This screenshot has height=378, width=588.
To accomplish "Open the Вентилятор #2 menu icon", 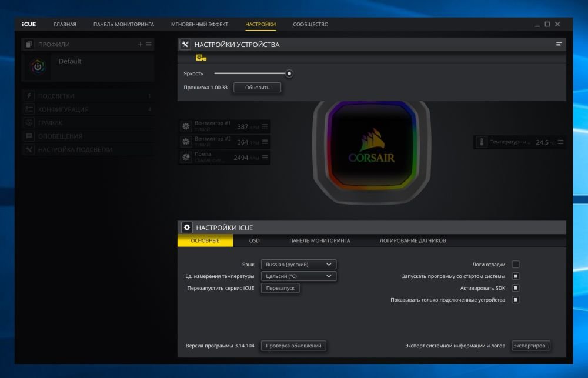I will coord(265,142).
